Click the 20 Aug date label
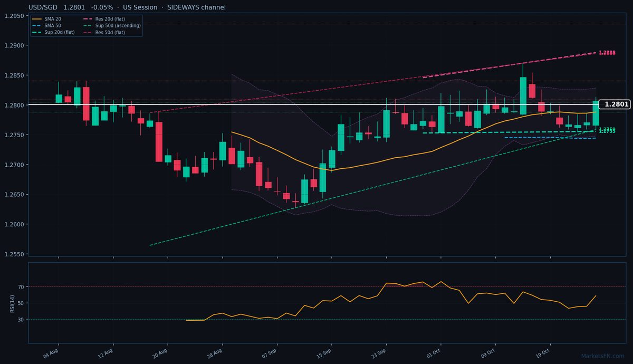The image size is (633, 364). pyautogui.click(x=160, y=353)
